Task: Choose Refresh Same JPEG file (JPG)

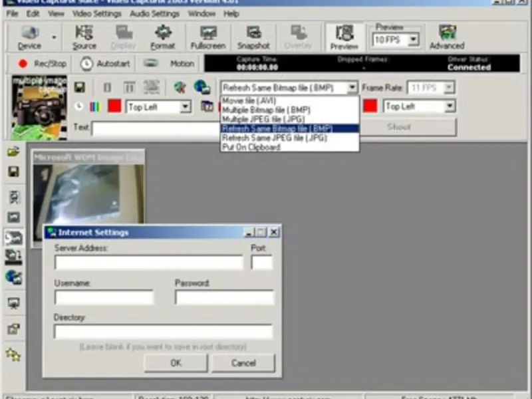Action: [289, 138]
